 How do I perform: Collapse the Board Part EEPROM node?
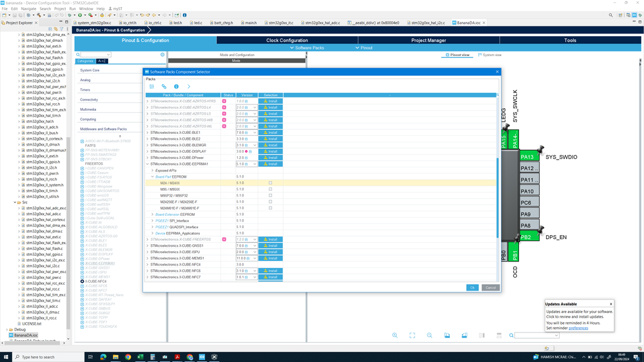152,176
